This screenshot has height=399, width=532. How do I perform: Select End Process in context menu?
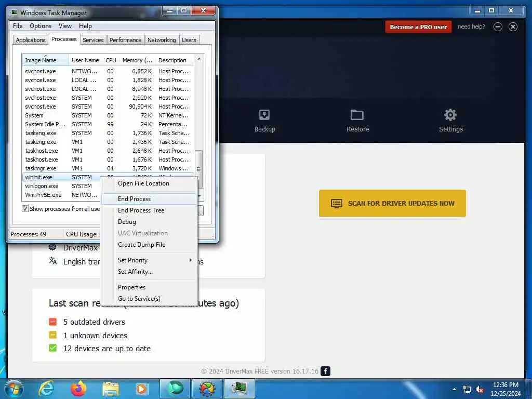(x=149, y=199)
